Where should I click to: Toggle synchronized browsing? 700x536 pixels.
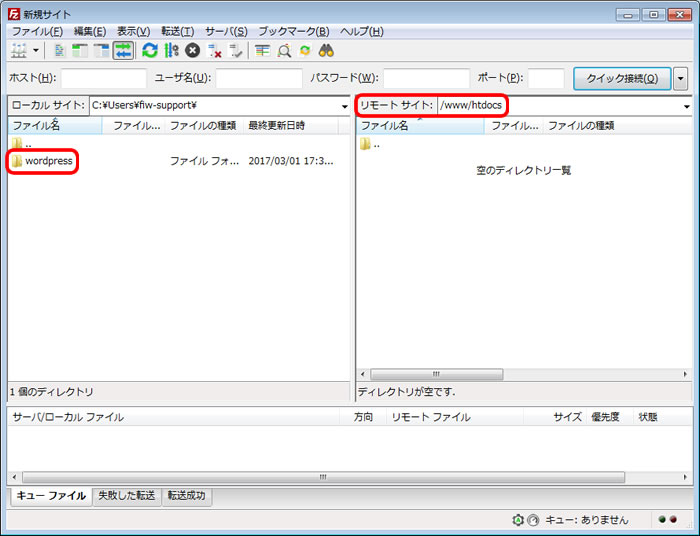point(305,50)
